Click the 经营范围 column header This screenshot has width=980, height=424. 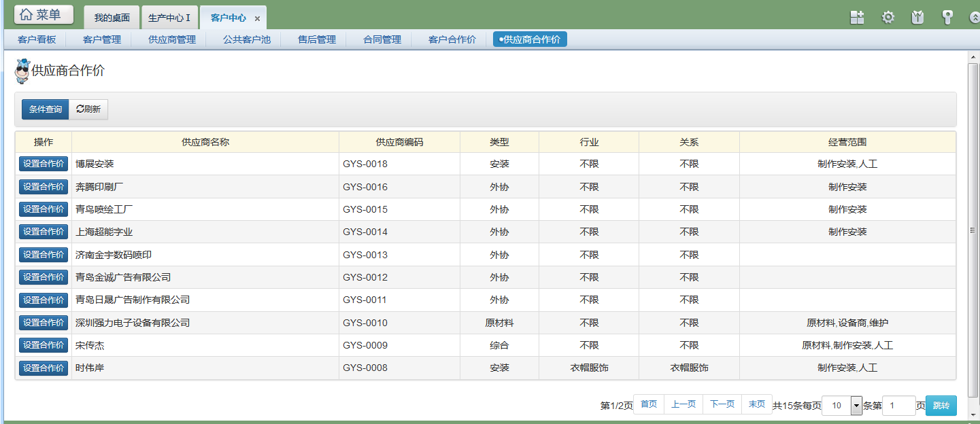(847, 142)
